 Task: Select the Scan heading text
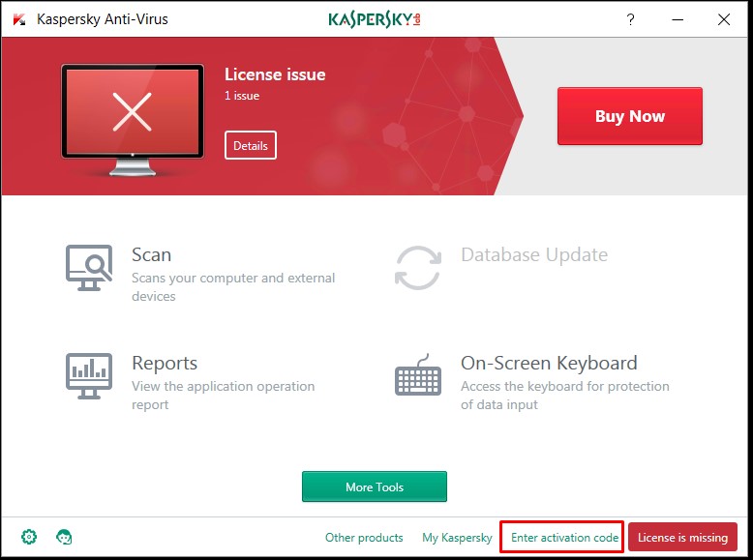point(151,254)
